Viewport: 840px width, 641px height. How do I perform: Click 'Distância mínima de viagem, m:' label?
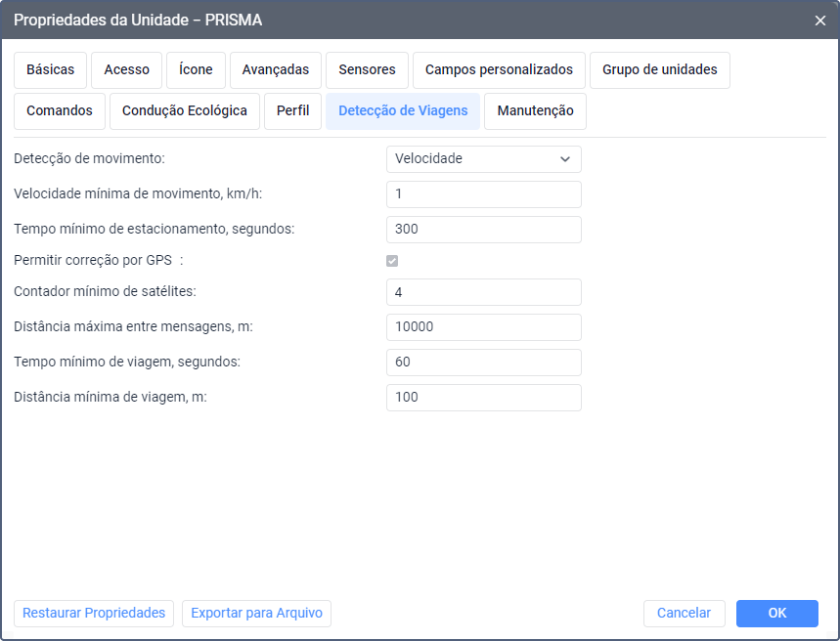(111, 398)
